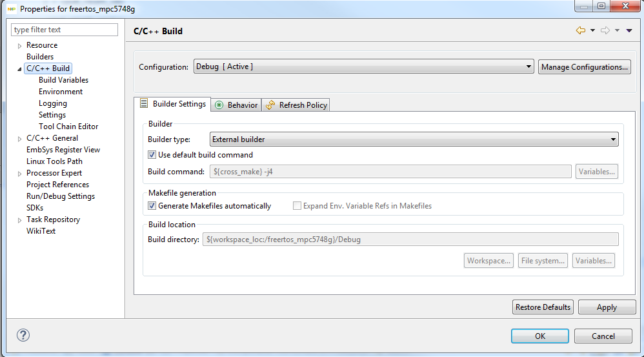Select Tool Chain Editor in tree
The height and width of the screenshot is (357, 644).
(68, 127)
